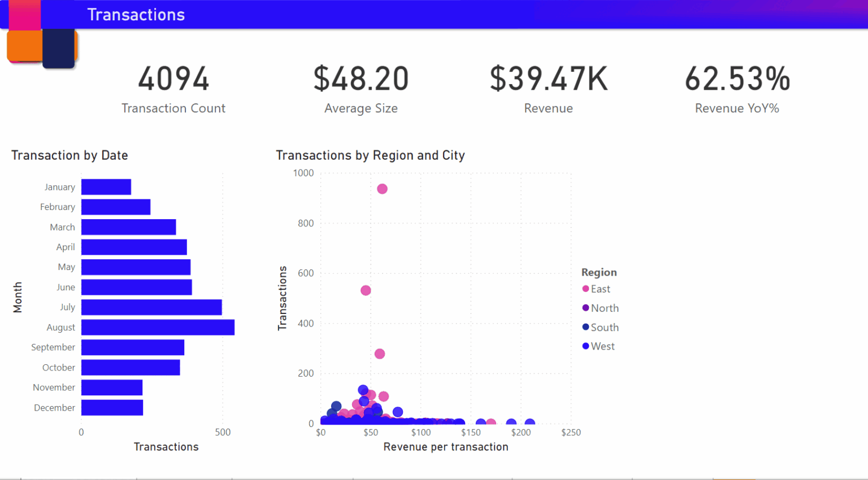This screenshot has height=480, width=868.
Task: Expand the Transactions by Region and City visual
Action: point(370,155)
